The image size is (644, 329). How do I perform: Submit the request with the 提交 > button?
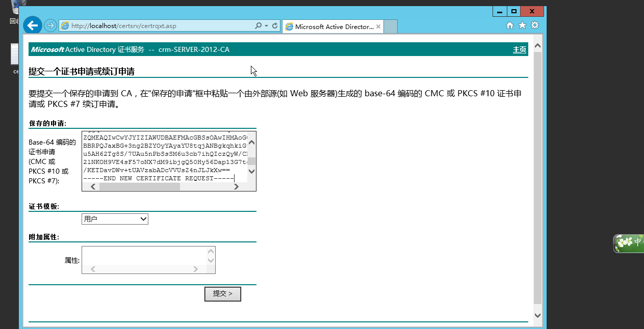[x=223, y=294]
